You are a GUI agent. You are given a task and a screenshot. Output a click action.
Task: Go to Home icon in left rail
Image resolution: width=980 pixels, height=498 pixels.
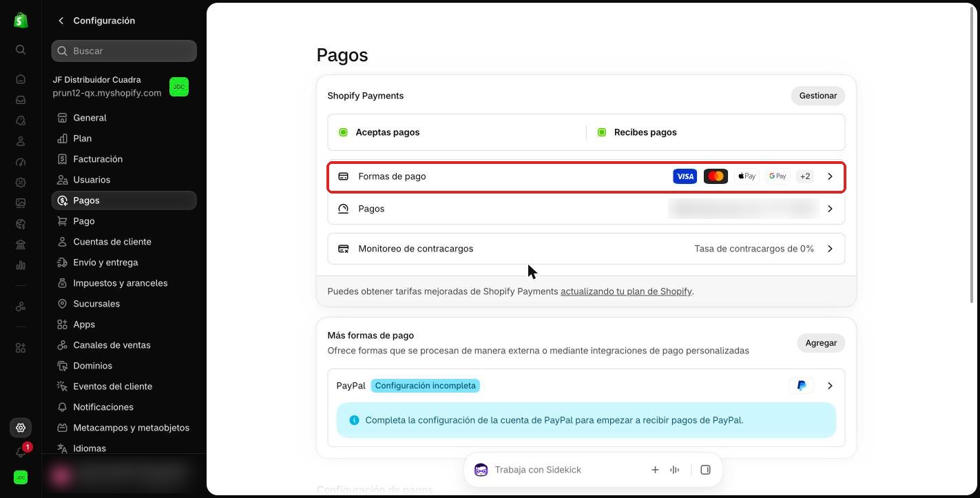click(x=21, y=79)
